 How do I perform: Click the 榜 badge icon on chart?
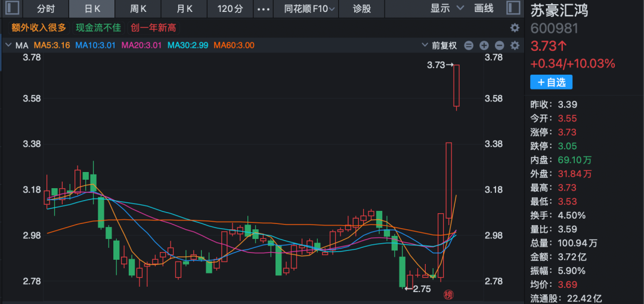[448, 294]
